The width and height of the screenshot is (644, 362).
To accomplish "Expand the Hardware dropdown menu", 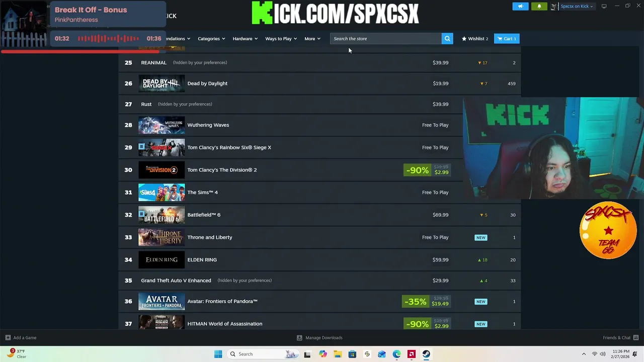I will (x=245, y=39).
